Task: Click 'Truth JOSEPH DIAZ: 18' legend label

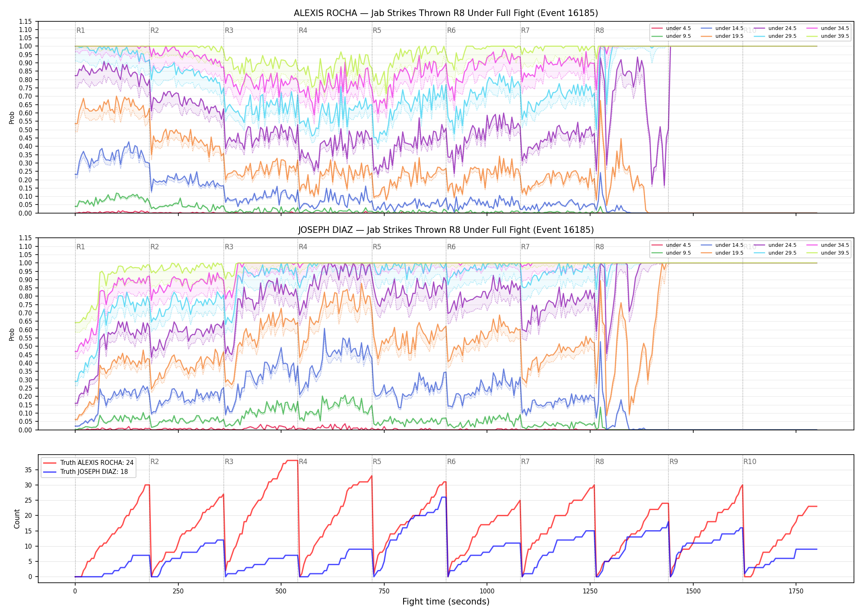Action: (x=94, y=472)
